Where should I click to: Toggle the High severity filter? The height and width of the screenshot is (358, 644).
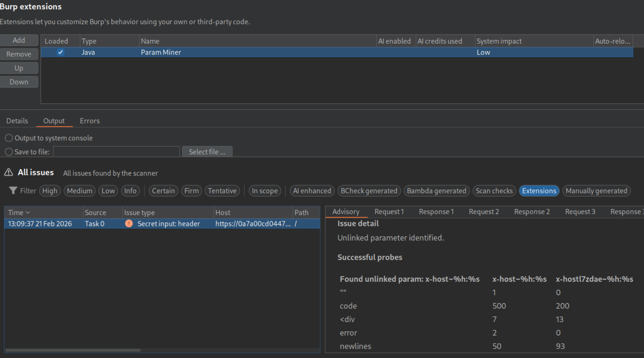coord(50,190)
